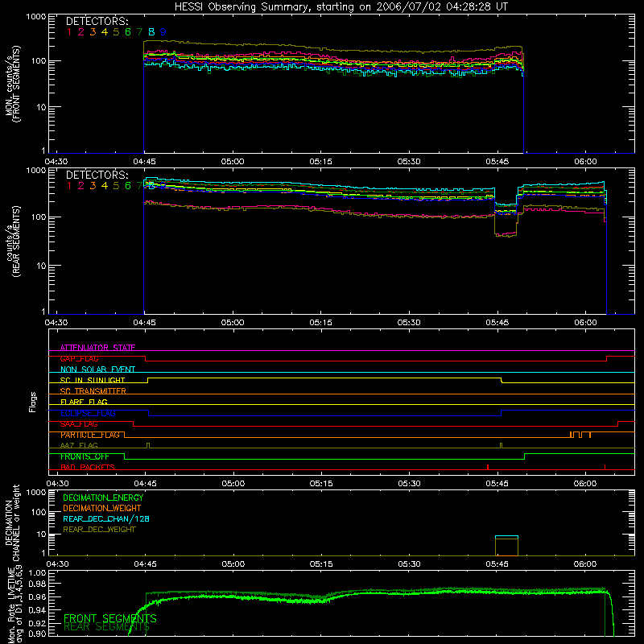Screen dimensions: 644x644
Task: Select yellow detector 4 in front segments legend
Action: (105, 31)
